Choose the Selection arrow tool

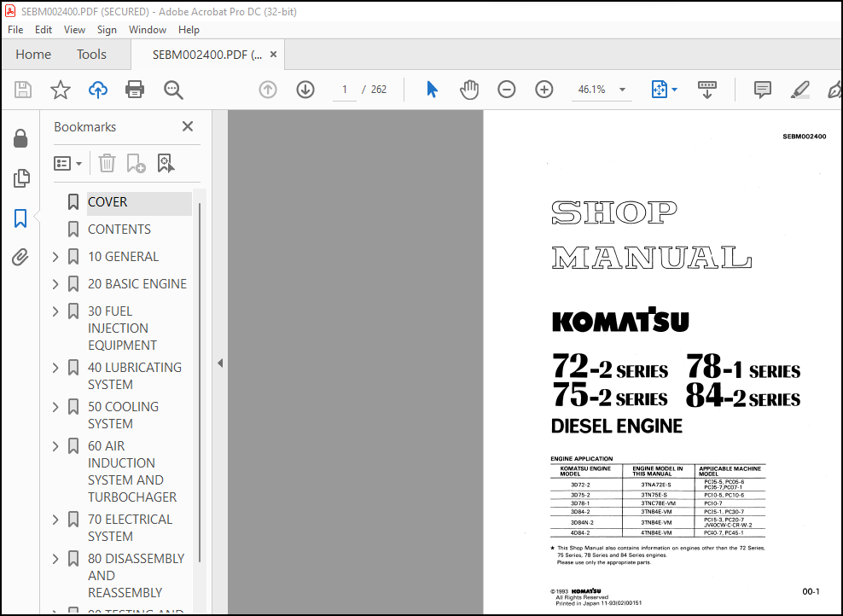click(432, 90)
